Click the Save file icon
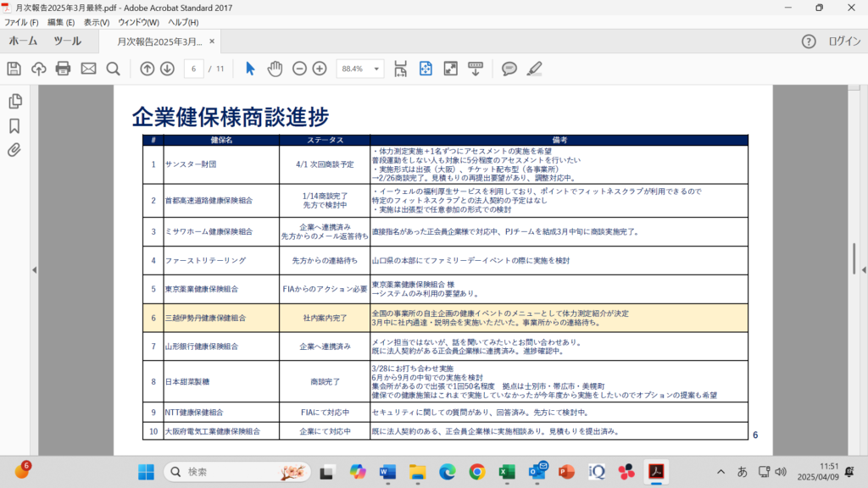Viewport: 868px width, 488px height. pos(14,69)
